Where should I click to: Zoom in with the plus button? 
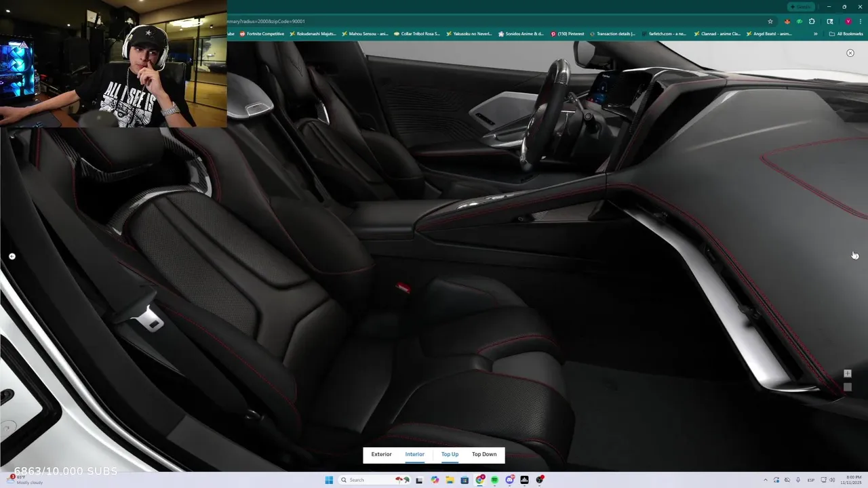click(847, 373)
